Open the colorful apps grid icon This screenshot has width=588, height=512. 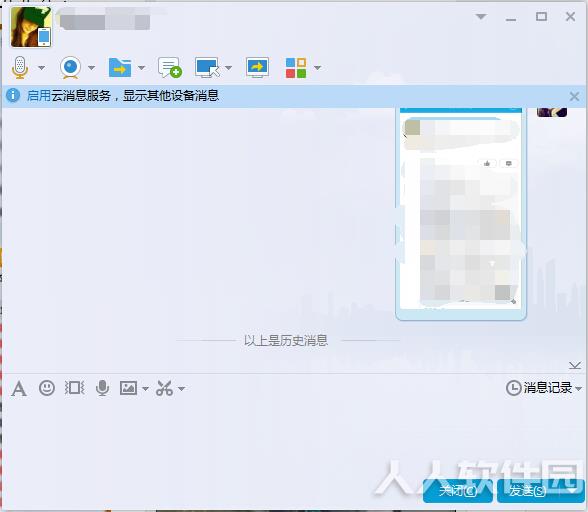[296, 68]
